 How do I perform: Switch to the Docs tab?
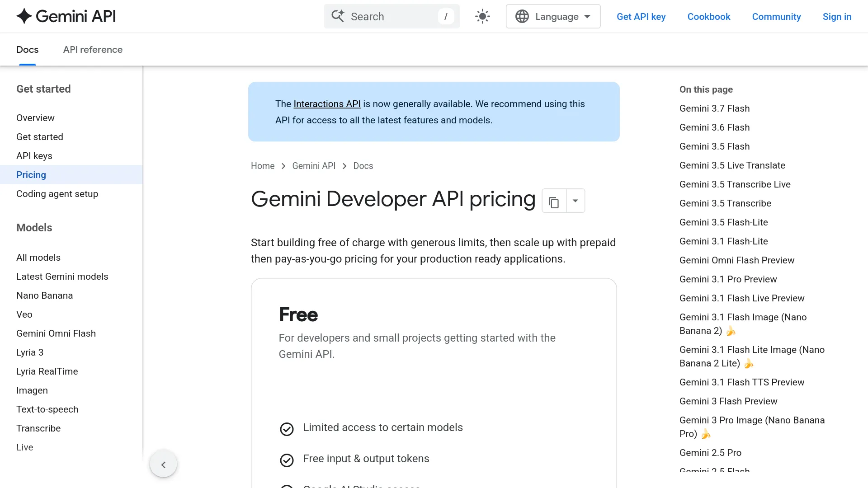27,50
